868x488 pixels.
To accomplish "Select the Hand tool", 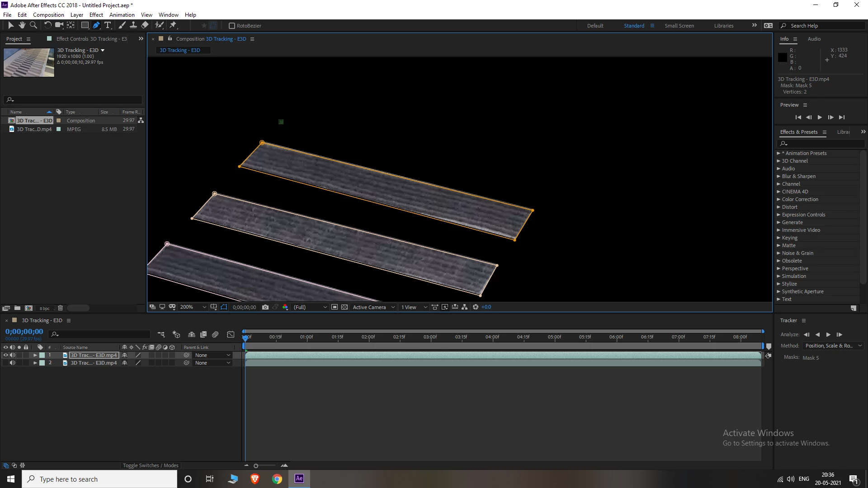I will [x=22, y=25].
